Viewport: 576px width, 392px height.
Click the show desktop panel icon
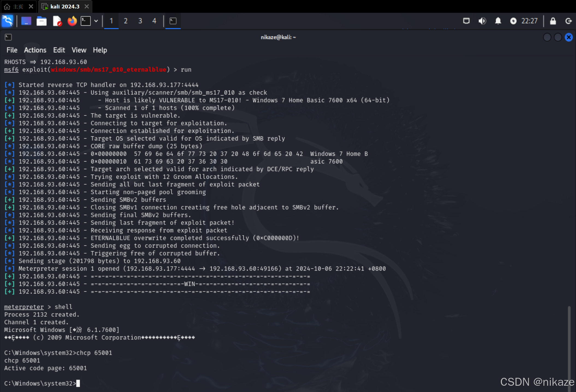pyautogui.click(x=26, y=21)
